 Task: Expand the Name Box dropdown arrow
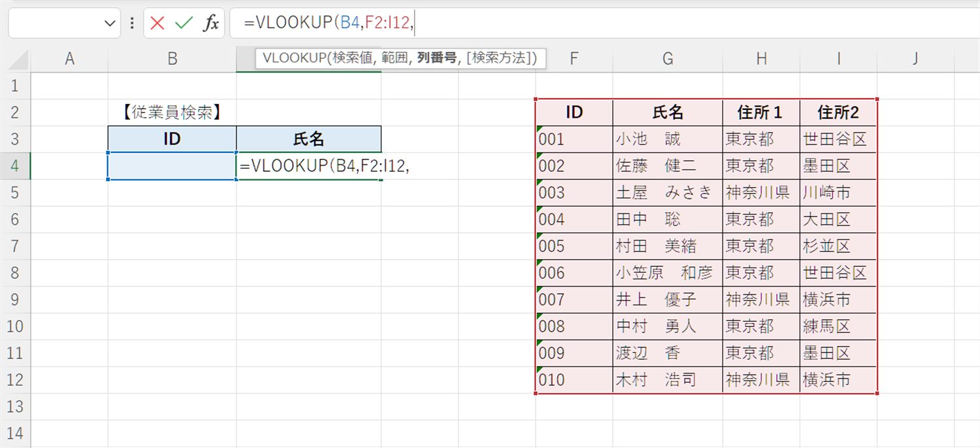point(109,24)
